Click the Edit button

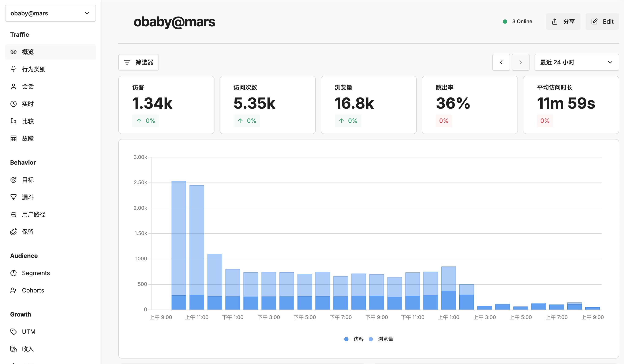point(602,22)
